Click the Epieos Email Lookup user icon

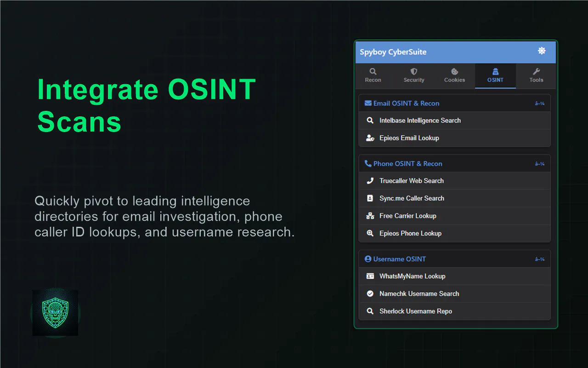pos(370,138)
